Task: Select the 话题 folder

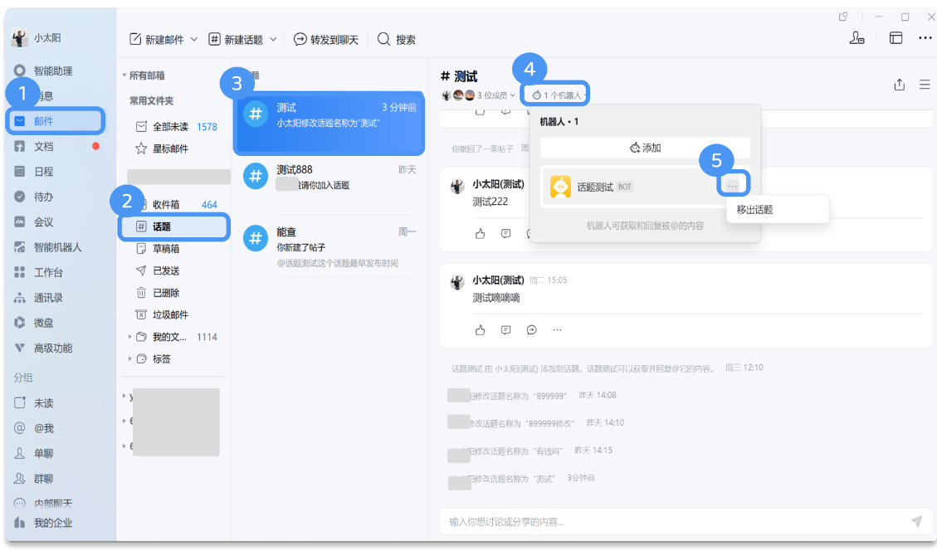Action: (x=174, y=226)
